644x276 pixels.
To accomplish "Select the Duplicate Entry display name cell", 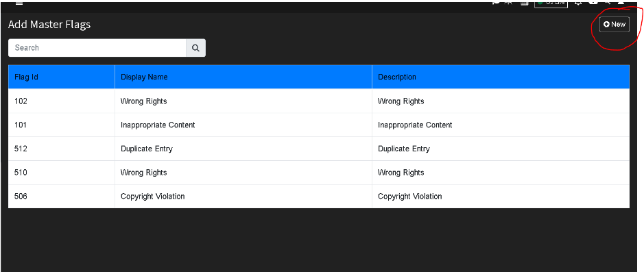I will coord(243,149).
